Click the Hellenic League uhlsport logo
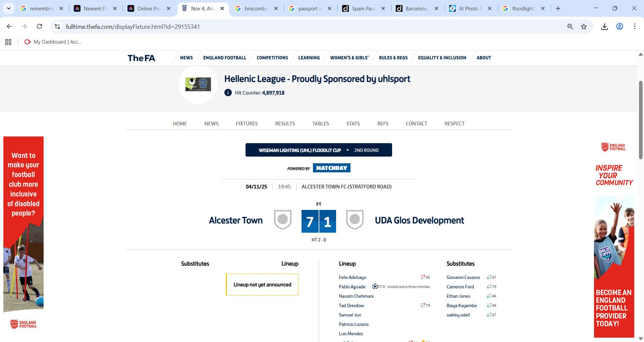 198,84
